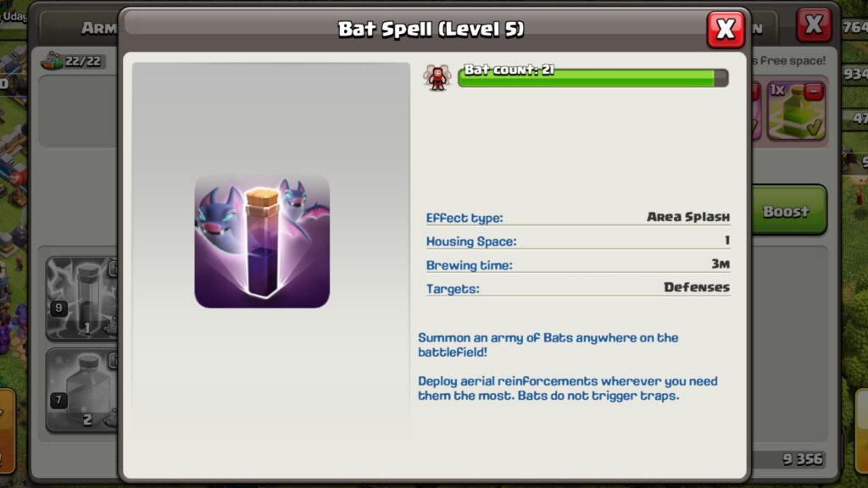This screenshot has width=868, height=488.
Task: Click the Brewing time row
Action: (x=578, y=265)
